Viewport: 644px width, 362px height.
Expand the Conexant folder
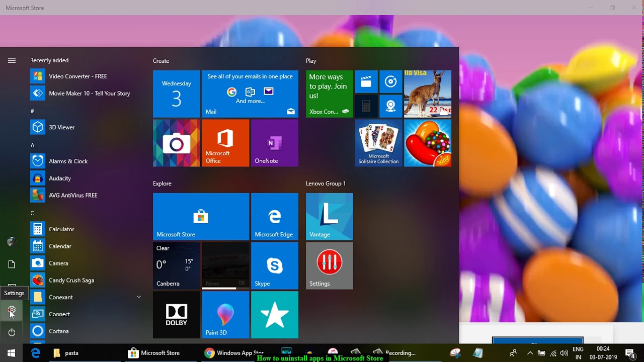pos(86,297)
